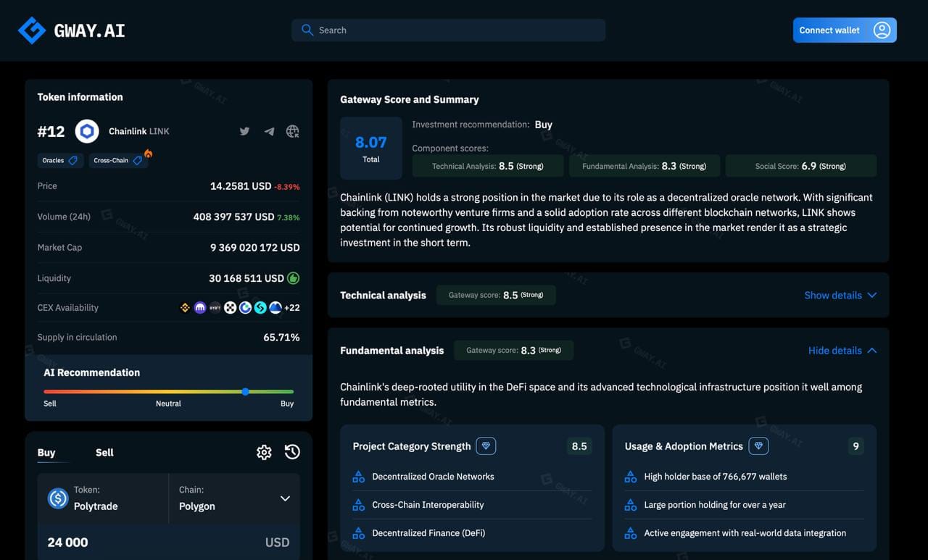
Task: Click into the Search input field
Action: click(x=448, y=30)
